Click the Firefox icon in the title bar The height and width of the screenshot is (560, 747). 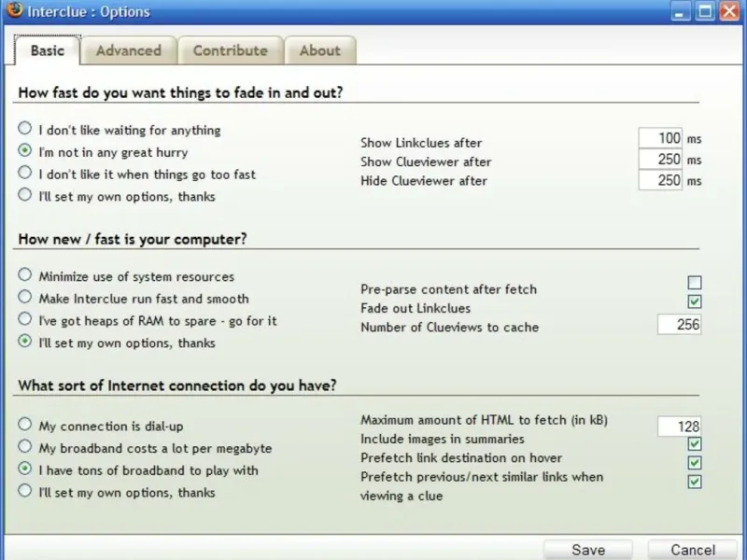[x=15, y=9]
